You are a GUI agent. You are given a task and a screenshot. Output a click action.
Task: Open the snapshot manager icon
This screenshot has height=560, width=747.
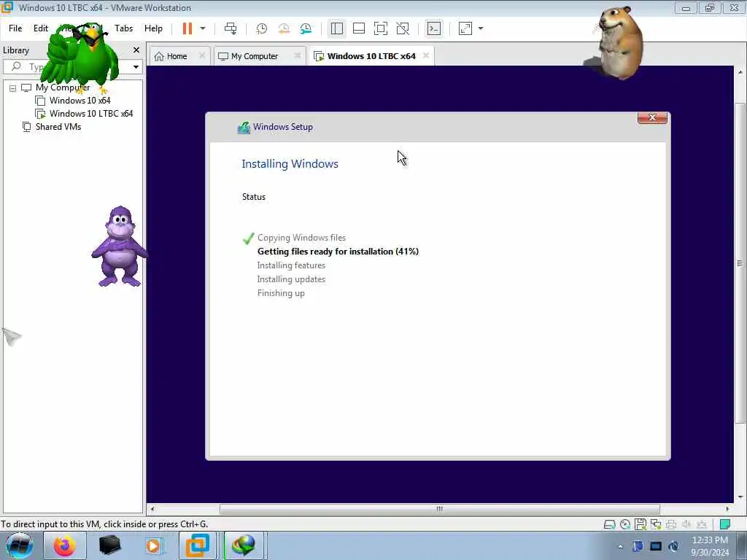(x=306, y=28)
